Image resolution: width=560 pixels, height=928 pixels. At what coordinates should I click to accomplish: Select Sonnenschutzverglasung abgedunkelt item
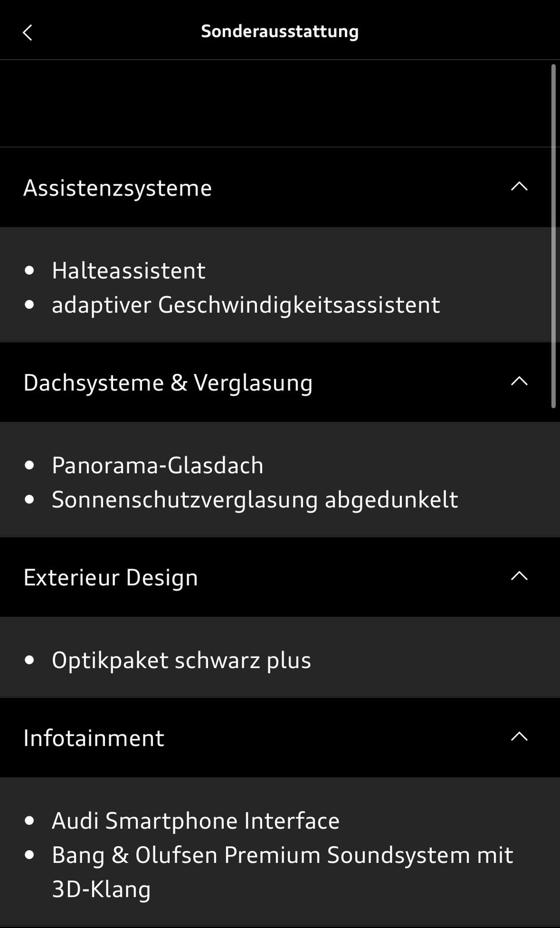click(255, 499)
